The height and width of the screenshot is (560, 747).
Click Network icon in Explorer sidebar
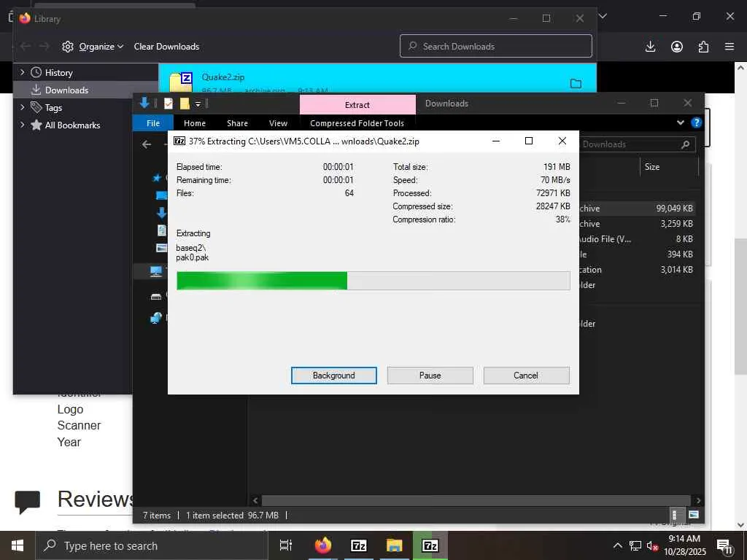click(156, 318)
